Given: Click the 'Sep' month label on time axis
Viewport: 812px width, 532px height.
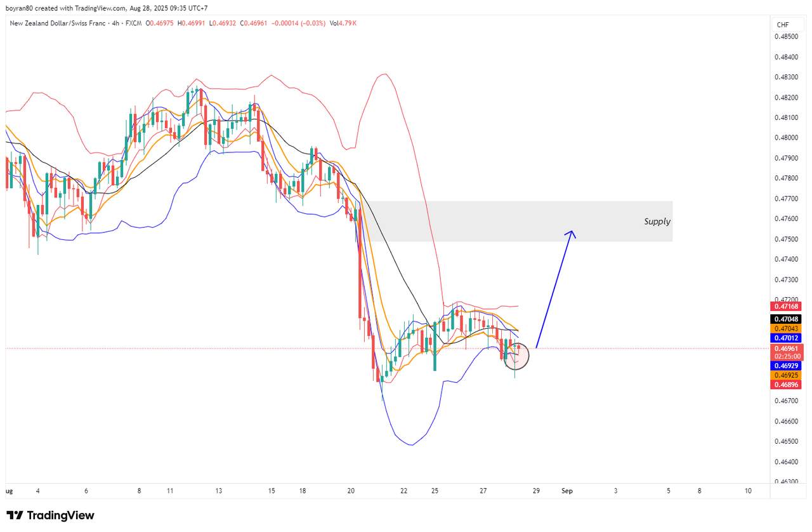Looking at the screenshot, I should (567, 491).
